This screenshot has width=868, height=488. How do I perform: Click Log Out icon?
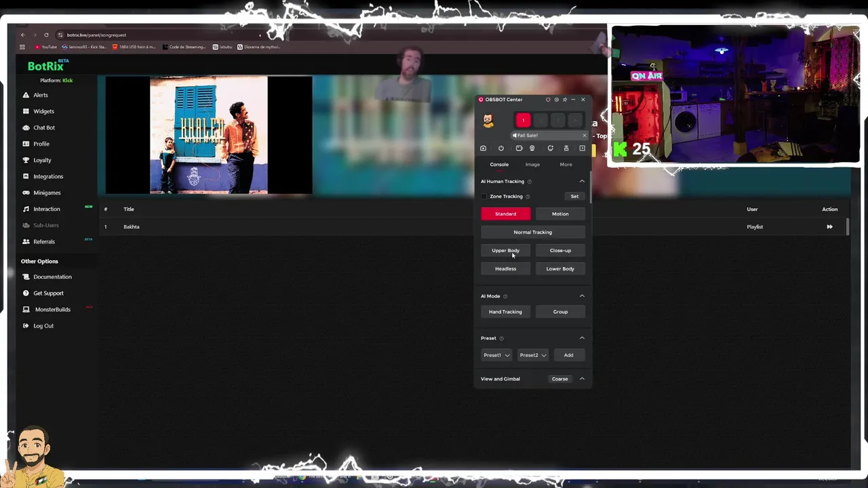coord(26,325)
